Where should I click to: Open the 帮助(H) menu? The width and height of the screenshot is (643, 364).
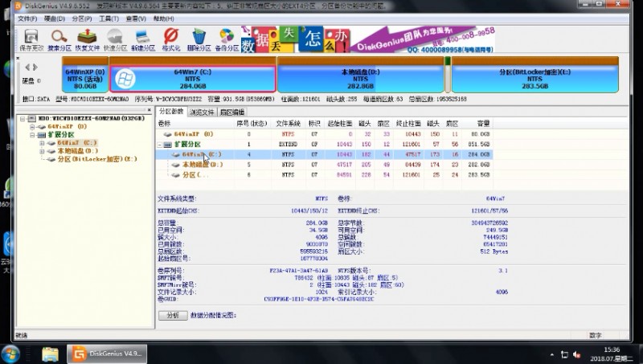click(163, 18)
